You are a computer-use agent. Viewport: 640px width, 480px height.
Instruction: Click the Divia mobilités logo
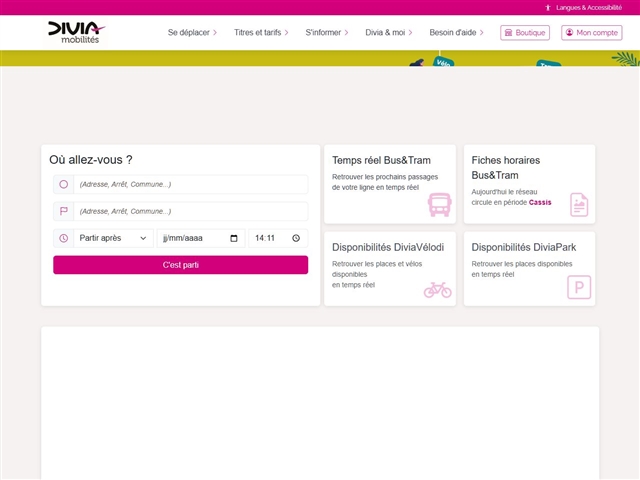coord(76,33)
